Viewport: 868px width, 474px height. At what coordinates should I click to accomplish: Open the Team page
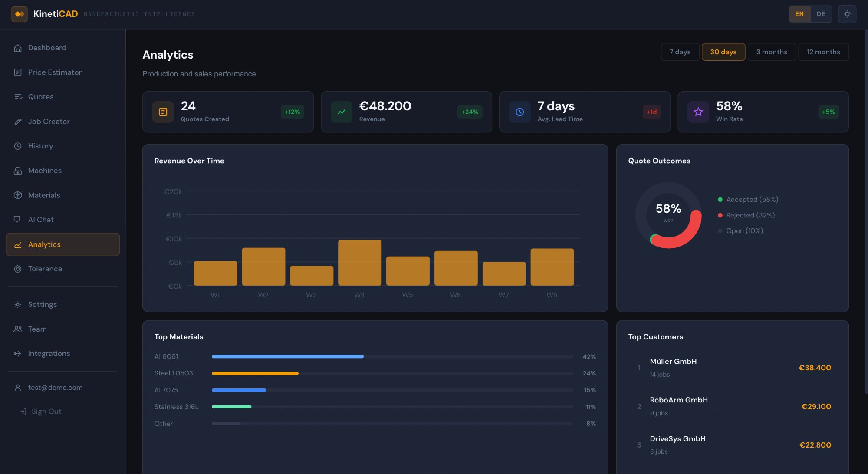point(37,329)
